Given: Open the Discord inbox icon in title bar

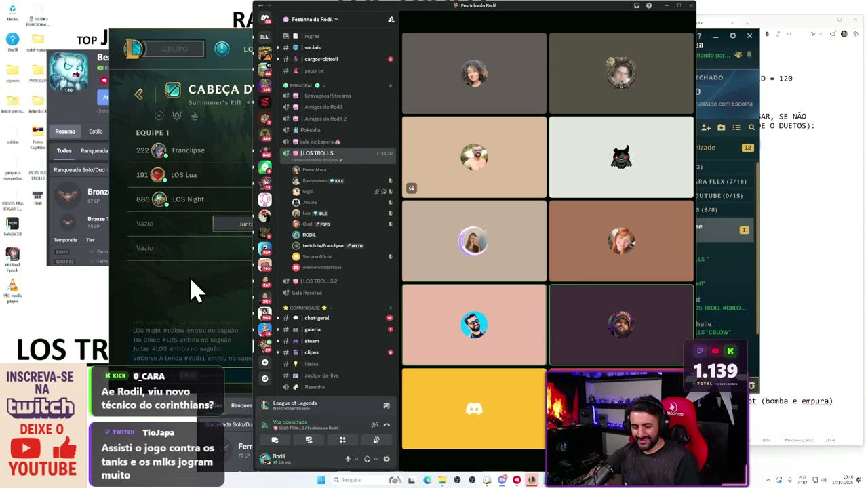Looking at the screenshot, I should pos(637,5).
